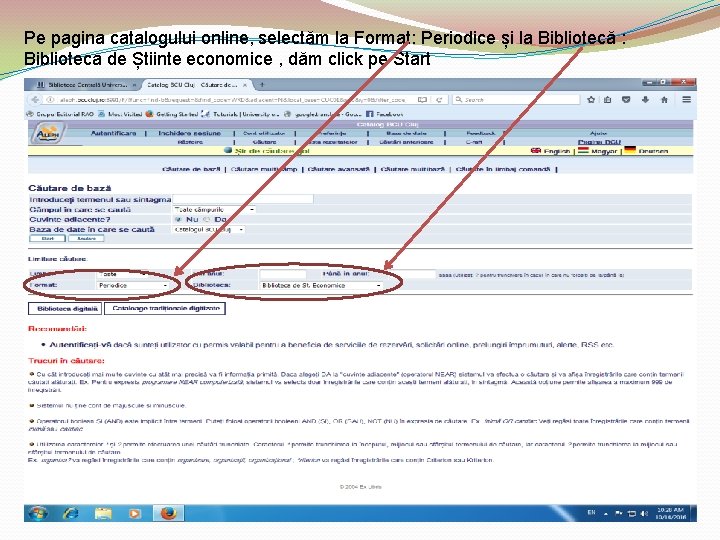720x540 pixels.
Task: Open the Ajutor menu item
Action: 598,133
